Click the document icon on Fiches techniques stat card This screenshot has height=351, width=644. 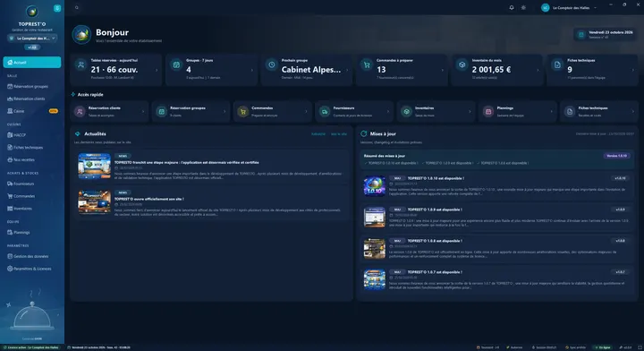557,65
